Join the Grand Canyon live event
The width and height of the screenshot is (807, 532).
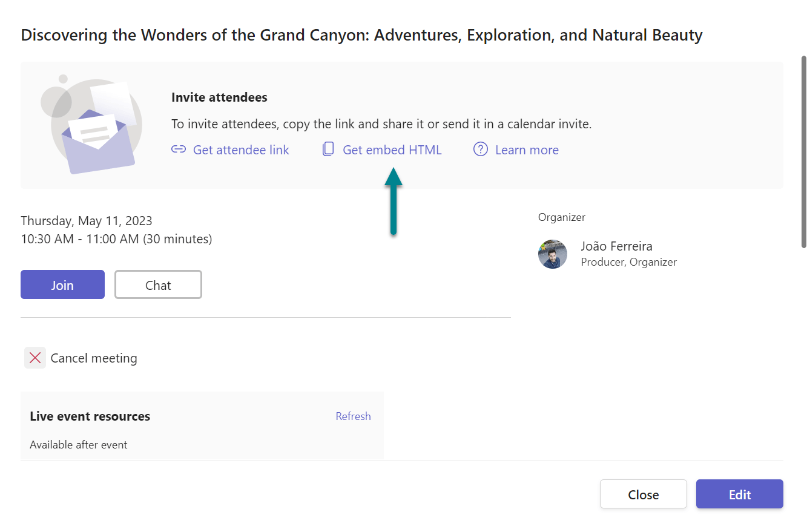pos(62,284)
